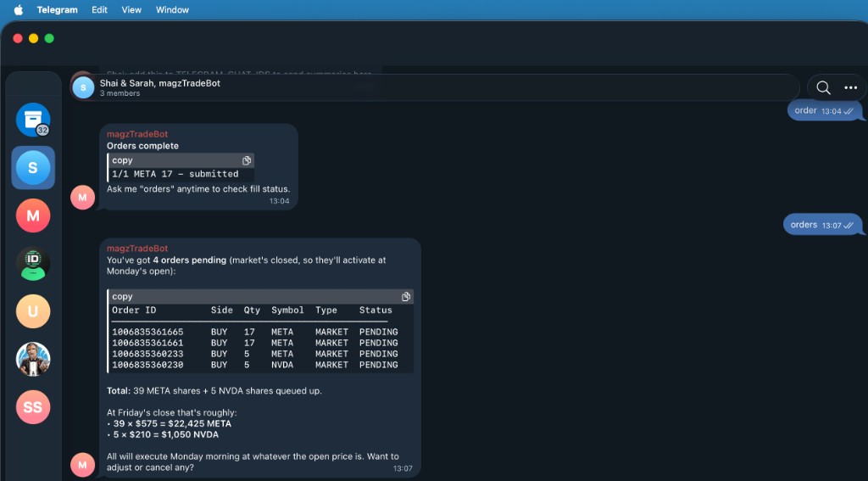Click '39 × $575 = $22,425 META' line
The width and height of the screenshot is (868, 481).
click(x=171, y=423)
